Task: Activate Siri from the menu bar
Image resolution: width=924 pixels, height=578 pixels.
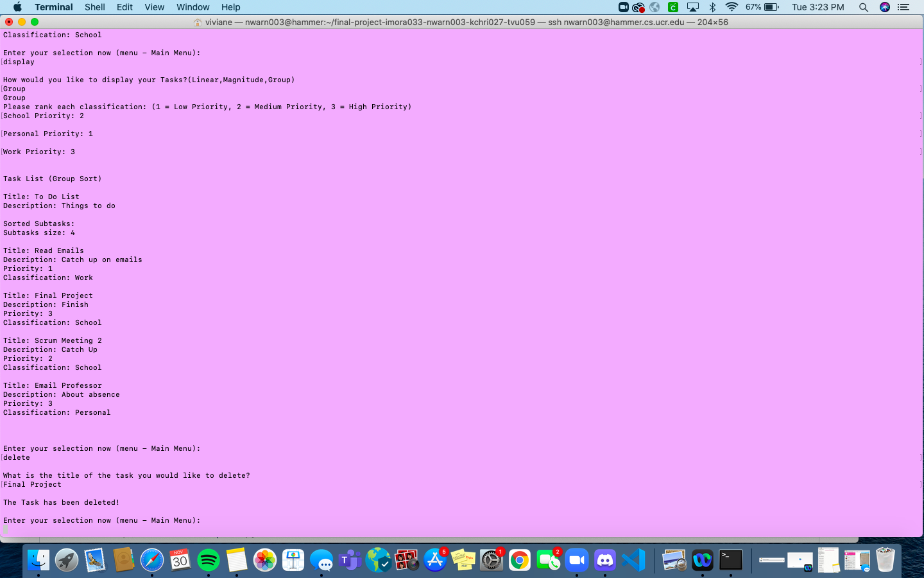Action: coord(884,7)
